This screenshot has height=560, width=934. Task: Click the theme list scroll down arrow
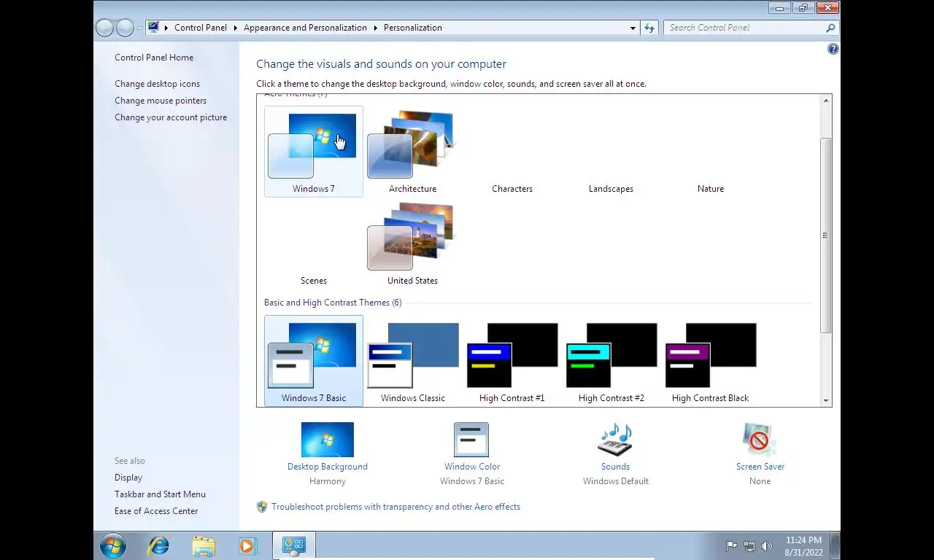click(826, 400)
